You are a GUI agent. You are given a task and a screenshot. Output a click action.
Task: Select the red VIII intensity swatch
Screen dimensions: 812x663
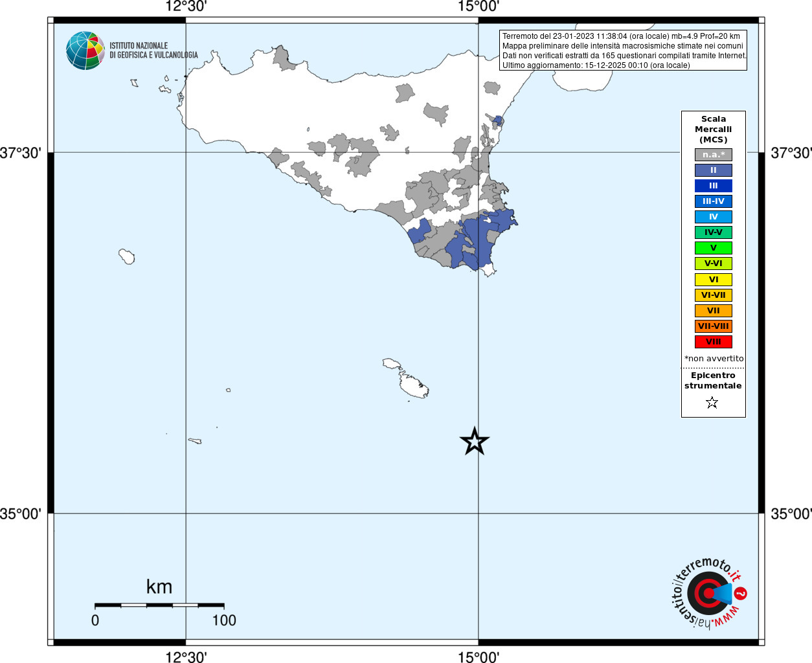tap(714, 342)
